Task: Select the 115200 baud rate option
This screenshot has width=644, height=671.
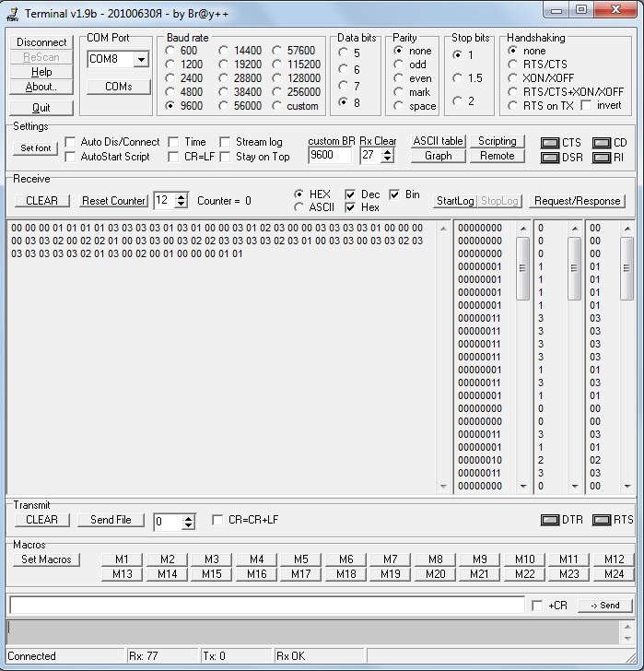Action: click(x=278, y=65)
